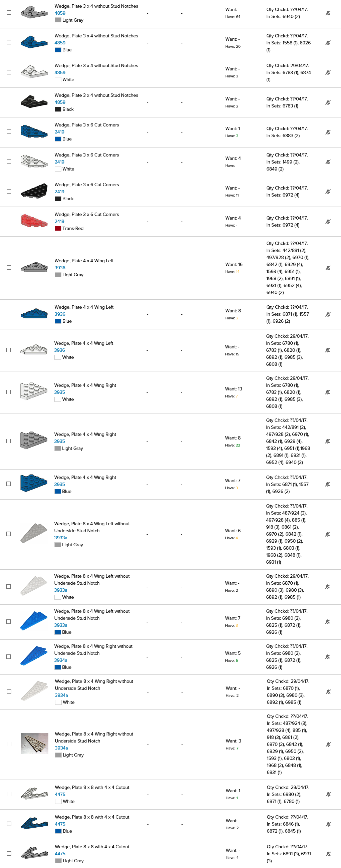The height and width of the screenshot is (868, 341).
Task: Click the crossed bell for Black 4859 wedge
Action: [x=328, y=102]
